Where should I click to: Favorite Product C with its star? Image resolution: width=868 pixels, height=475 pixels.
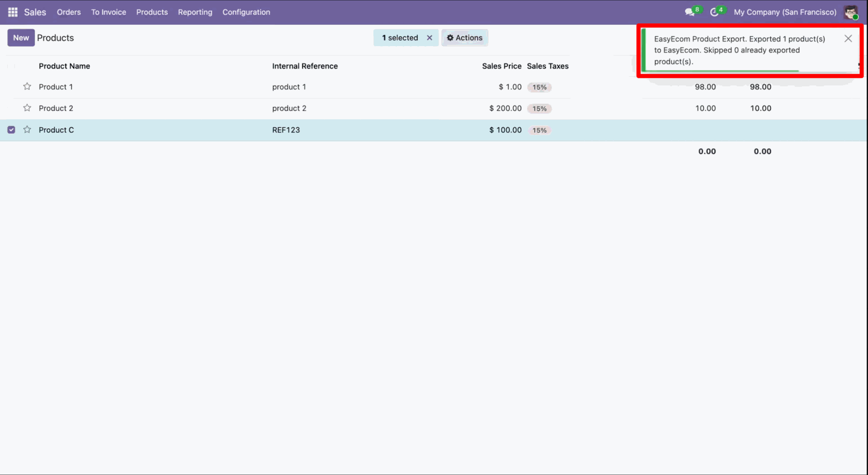click(x=27, y=130)
